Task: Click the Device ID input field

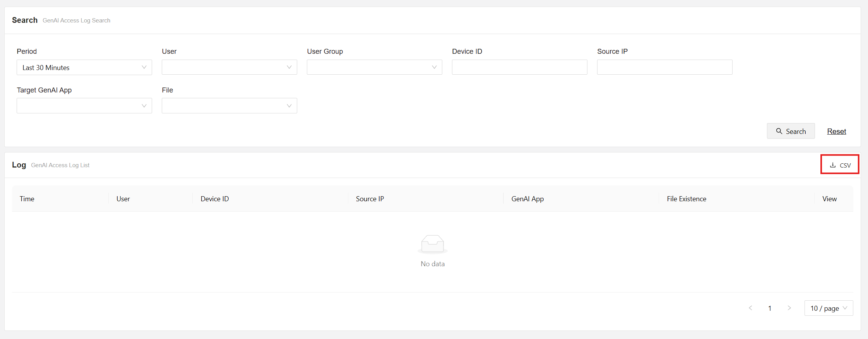Action: [x=519, y=67]
